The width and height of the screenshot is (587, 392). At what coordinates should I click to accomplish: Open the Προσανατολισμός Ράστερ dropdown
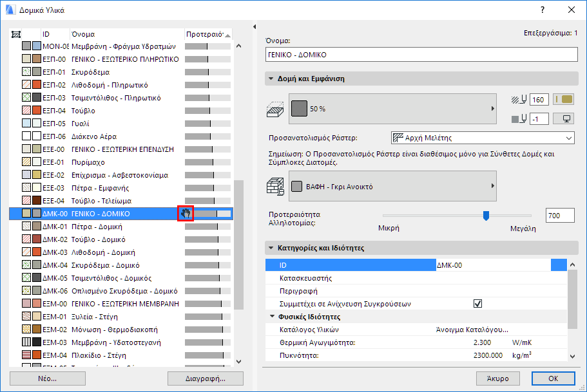[483, 138]
